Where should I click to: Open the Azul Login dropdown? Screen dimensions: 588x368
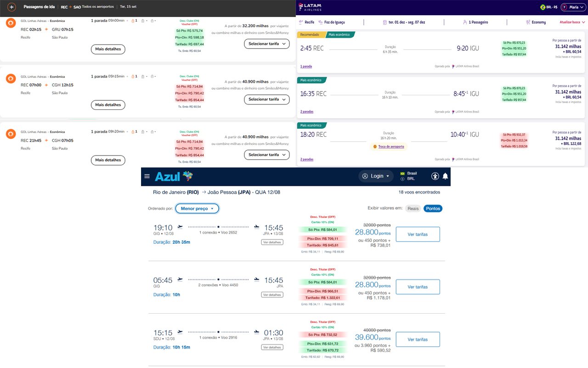(x=376, y=176)
